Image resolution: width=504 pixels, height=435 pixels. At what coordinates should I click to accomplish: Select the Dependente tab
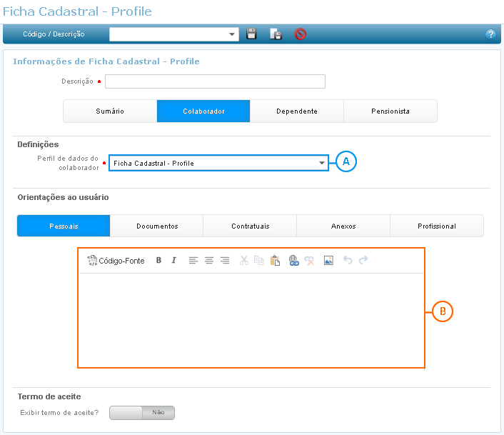coord(297,111)
